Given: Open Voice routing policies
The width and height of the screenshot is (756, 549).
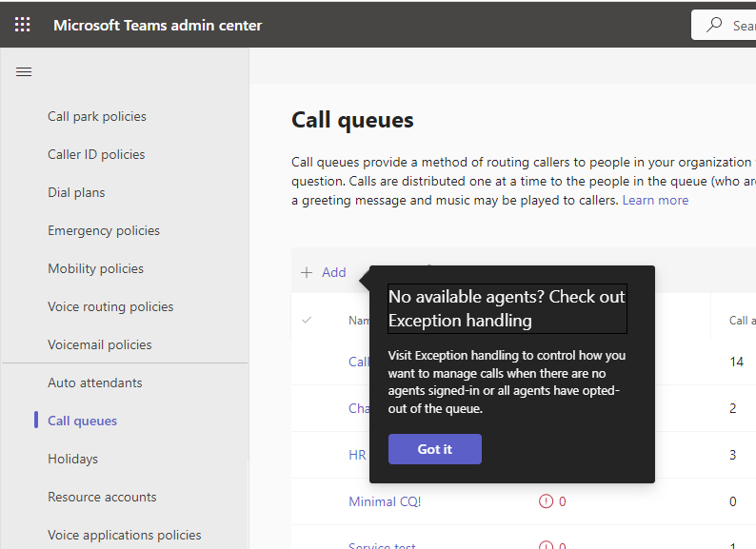Looking at the screenshot, I should 110,306.
